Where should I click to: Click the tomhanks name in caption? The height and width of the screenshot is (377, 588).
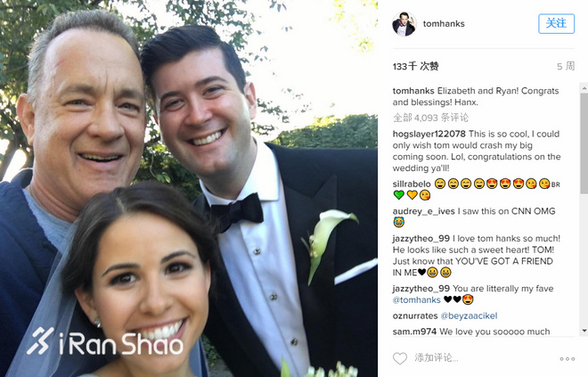pos(413,91)
